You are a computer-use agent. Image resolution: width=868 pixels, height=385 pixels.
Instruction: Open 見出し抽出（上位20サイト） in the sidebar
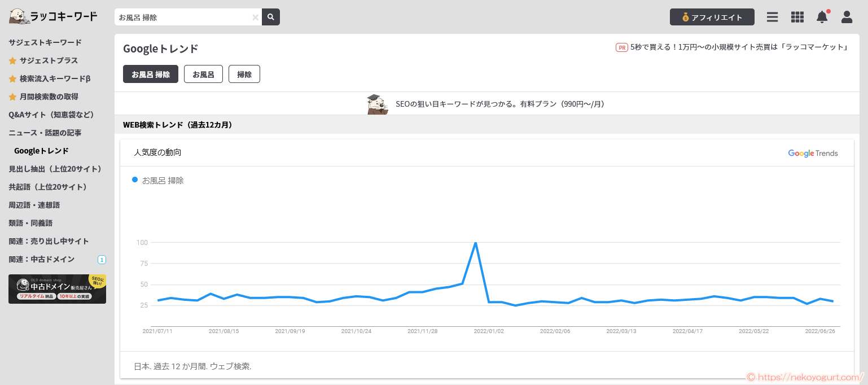55,169
